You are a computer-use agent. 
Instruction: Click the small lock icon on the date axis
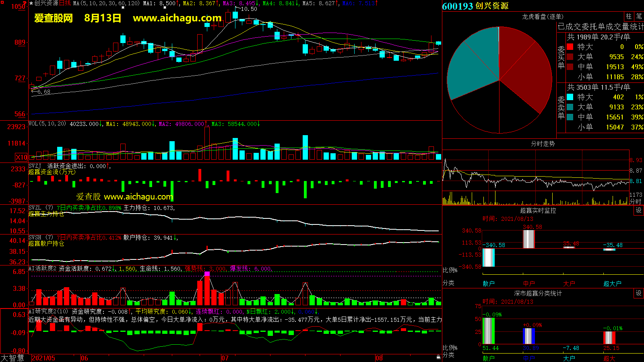(x=438, y=357)
